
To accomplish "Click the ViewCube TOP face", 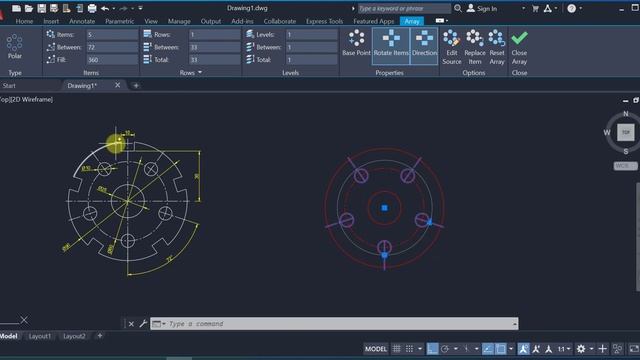I will [x=626, y=132].
